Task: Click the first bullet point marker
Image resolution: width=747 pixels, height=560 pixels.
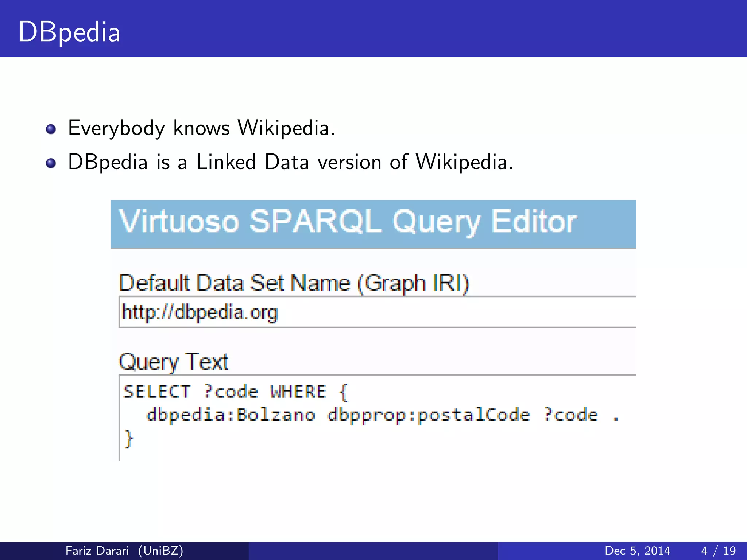Action: (51, 129)
